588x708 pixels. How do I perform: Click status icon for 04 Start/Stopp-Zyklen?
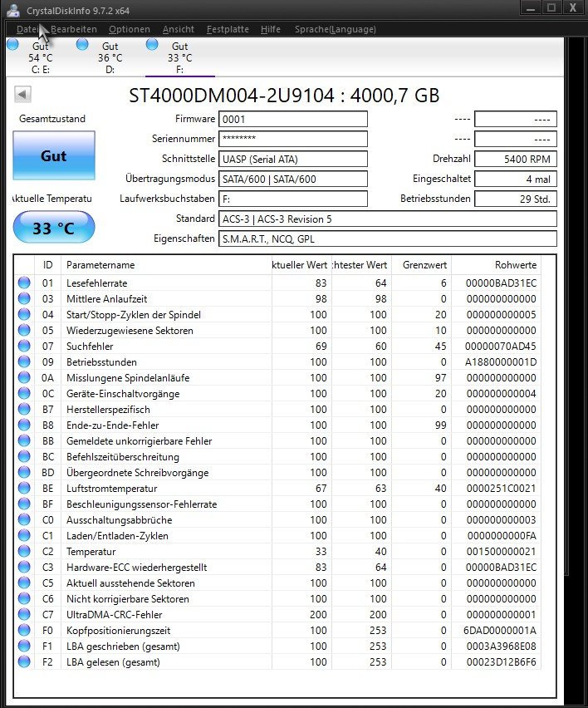24,314
